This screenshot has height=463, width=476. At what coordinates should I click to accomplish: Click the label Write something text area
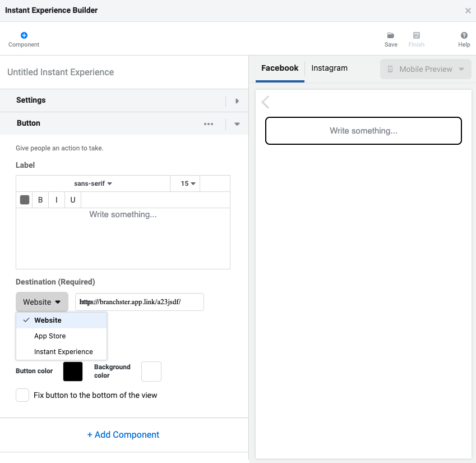pos(123,239)
